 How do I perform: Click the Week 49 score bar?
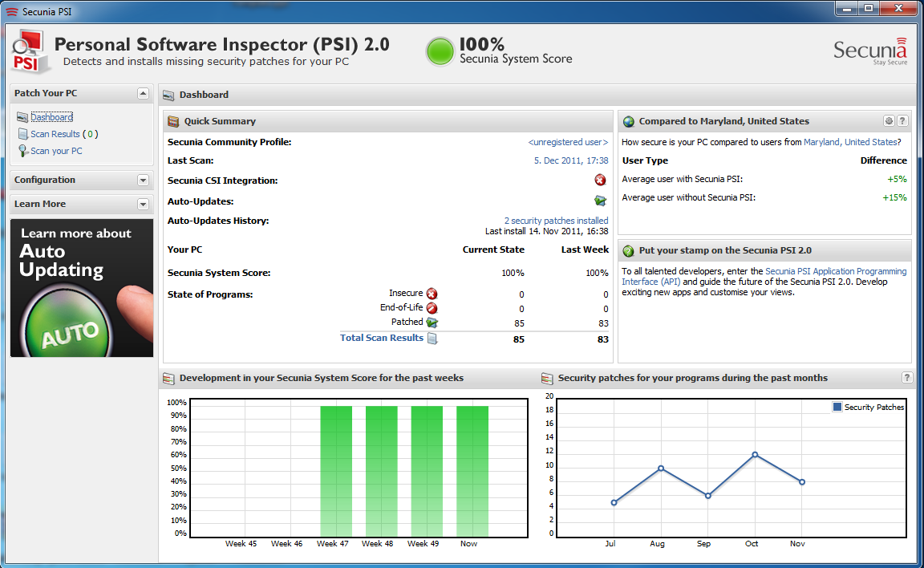tap(427, 471)
